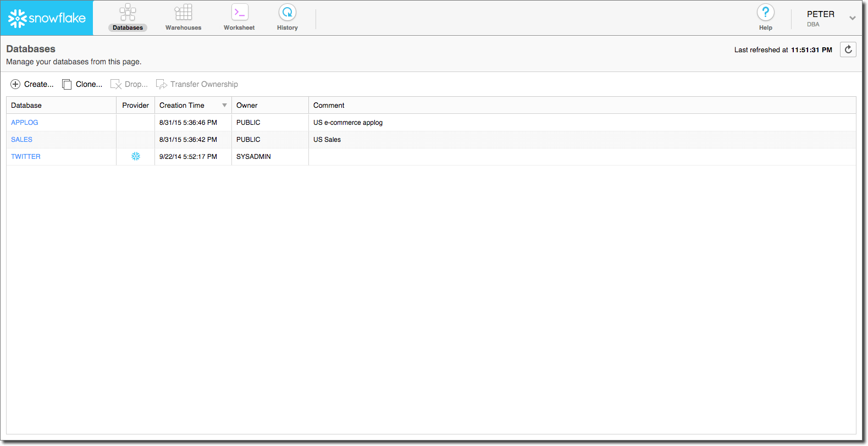Click the Help label
Image resolution: width=868 pixels, height=446 pixels.
point(765,27)
